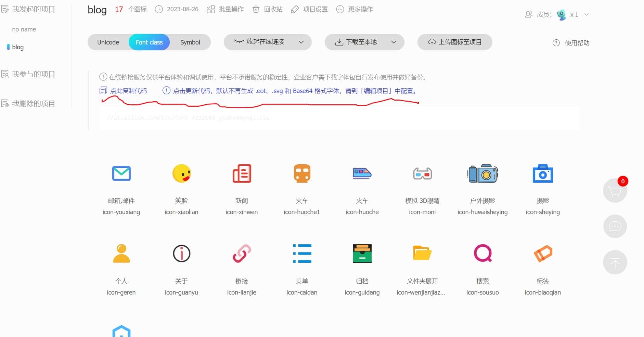
Task: Switch to Symbol mode
Action: click(190, 42)
